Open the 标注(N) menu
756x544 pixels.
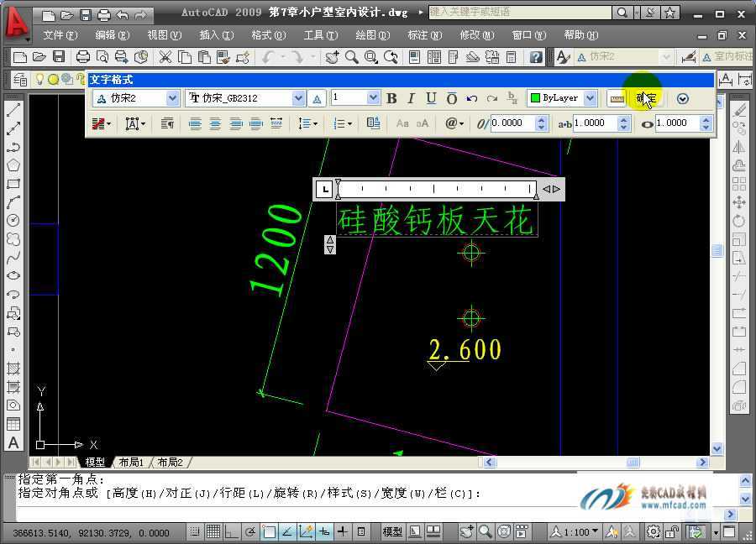pyautogui.click(x=424, y=35)
